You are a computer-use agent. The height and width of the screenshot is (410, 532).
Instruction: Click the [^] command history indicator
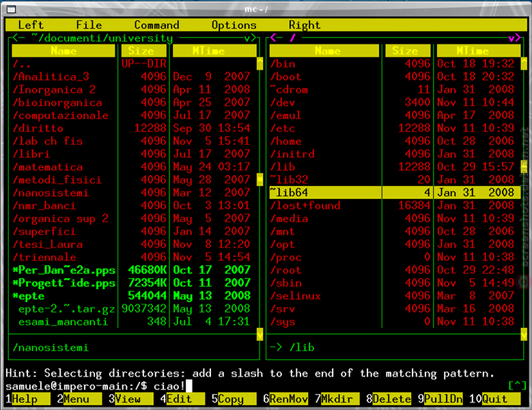pos(518,385)
